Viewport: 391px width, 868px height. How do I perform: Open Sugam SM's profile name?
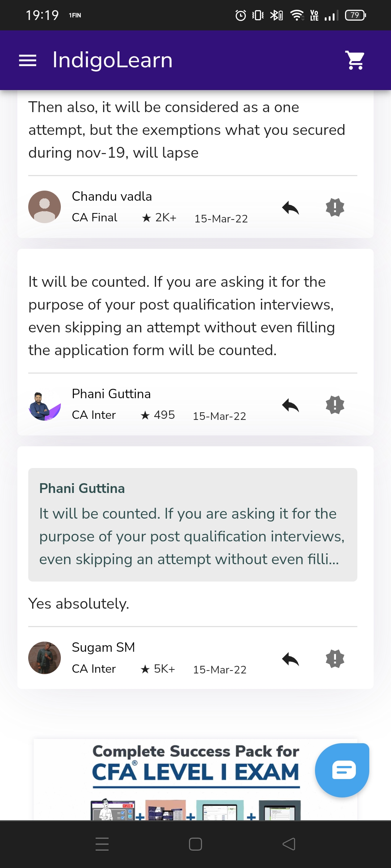point(103,647)
